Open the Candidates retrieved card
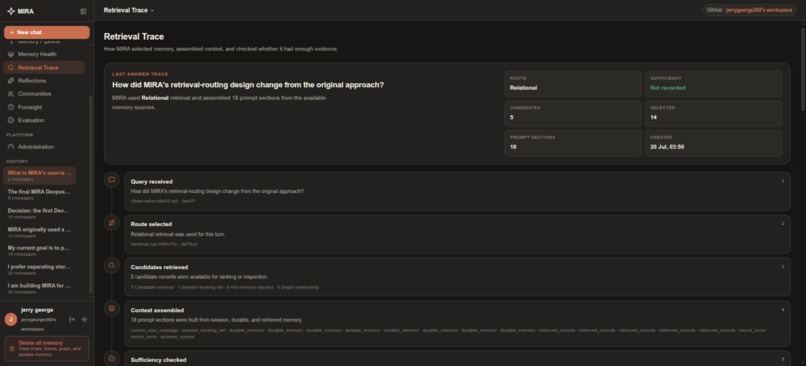Image resolution: width=806 pixels, height=366 pixels. (x=457, y=277)
